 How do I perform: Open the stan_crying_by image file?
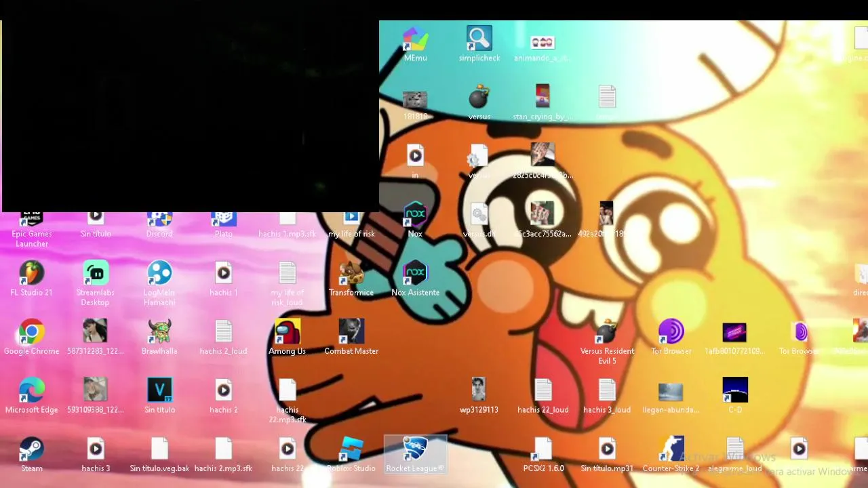point(542,103)
